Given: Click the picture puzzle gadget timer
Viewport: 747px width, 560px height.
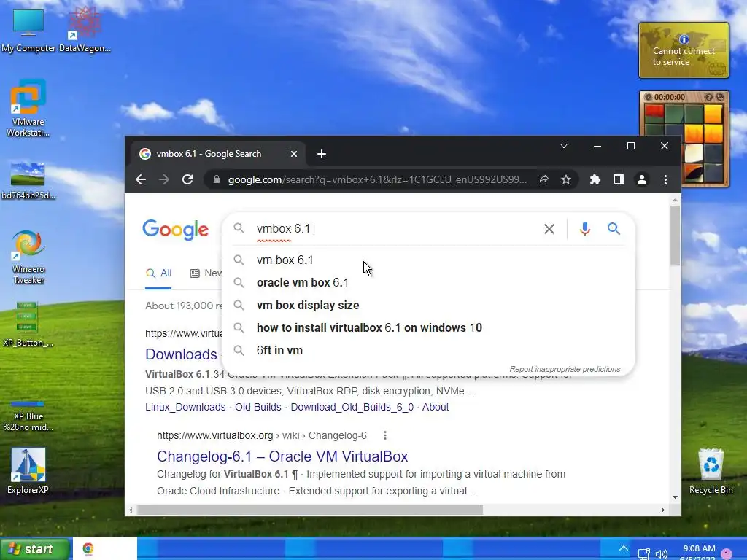Looking at the screenshot, I should (670, 97).
